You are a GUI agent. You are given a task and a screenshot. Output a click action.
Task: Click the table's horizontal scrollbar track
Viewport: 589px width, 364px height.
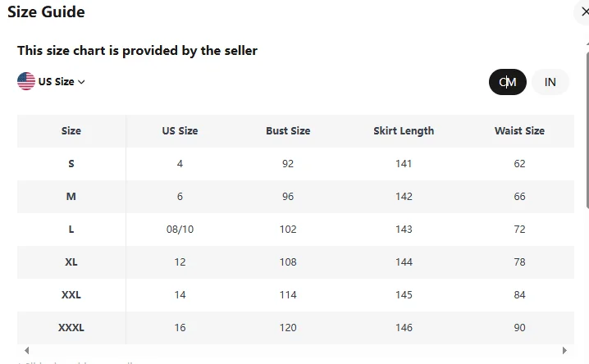pyautogui.click(x=295, y=351)
